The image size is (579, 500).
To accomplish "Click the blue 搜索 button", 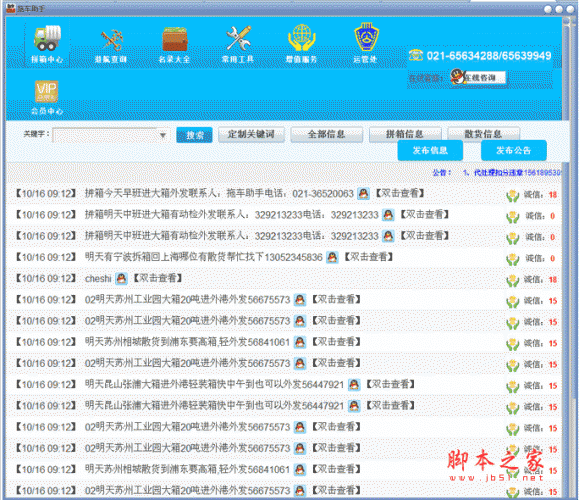I will coord(194,135).
